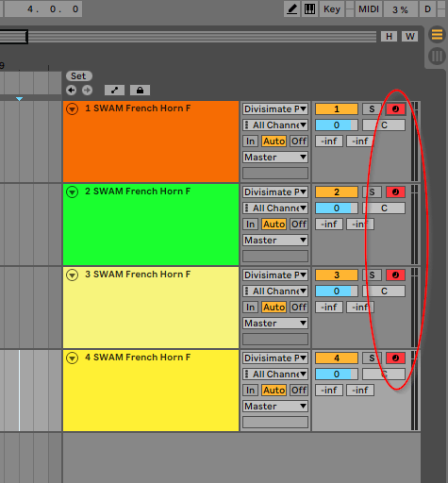448x483 pixels.
Task: Solo track 1 with S button
Action: point(372,109)
